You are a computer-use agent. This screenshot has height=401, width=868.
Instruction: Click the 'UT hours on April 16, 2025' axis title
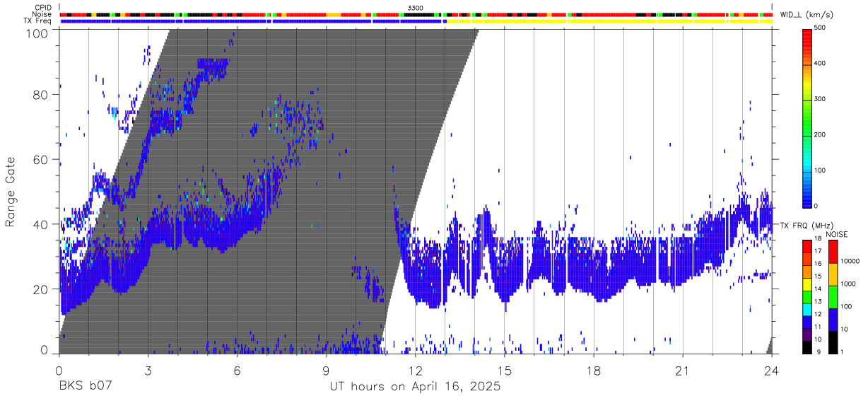[x=415, y=387]
